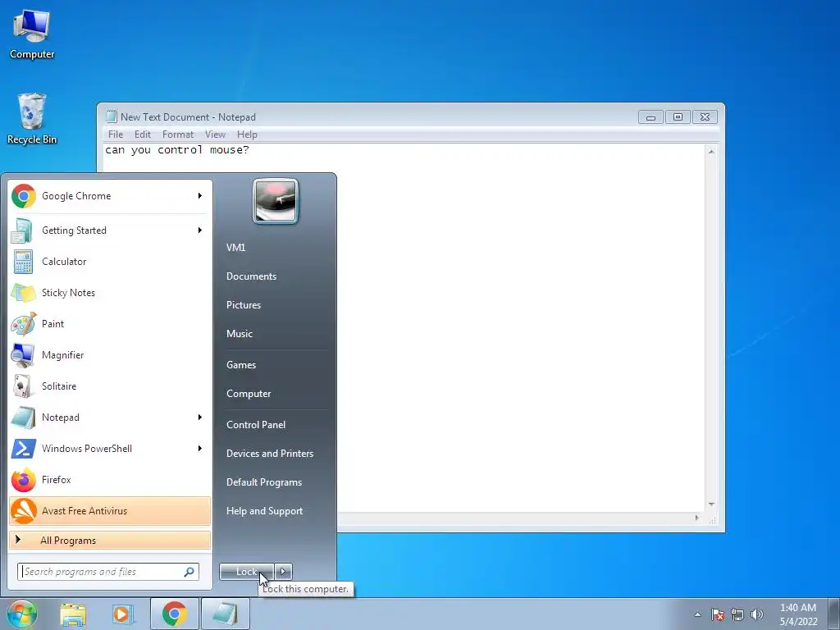Click Notepad horizontal scrollbar right arrow
Image resolution: width=840 pixels, height=630 pixels.
(697, 518)
